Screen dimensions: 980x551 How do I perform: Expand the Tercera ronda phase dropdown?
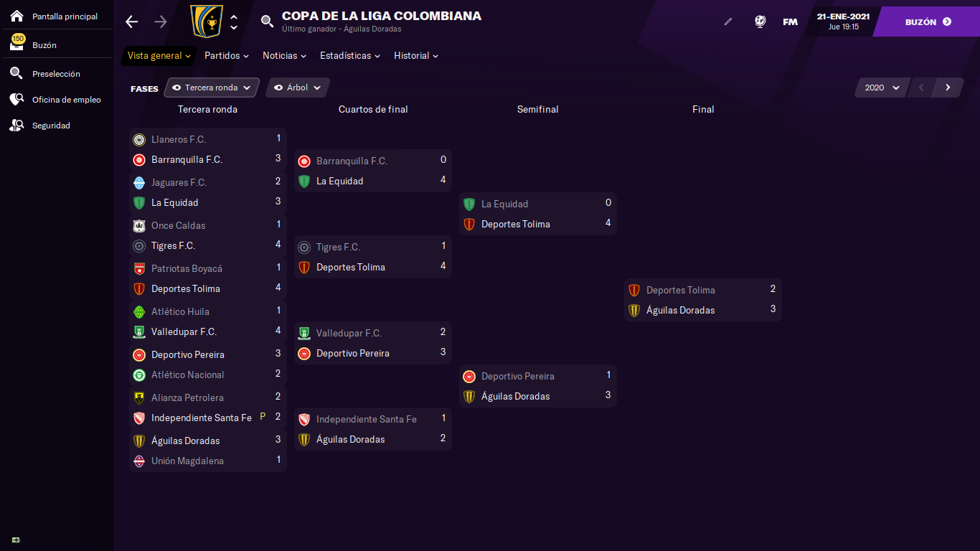(x=212, y=88)
